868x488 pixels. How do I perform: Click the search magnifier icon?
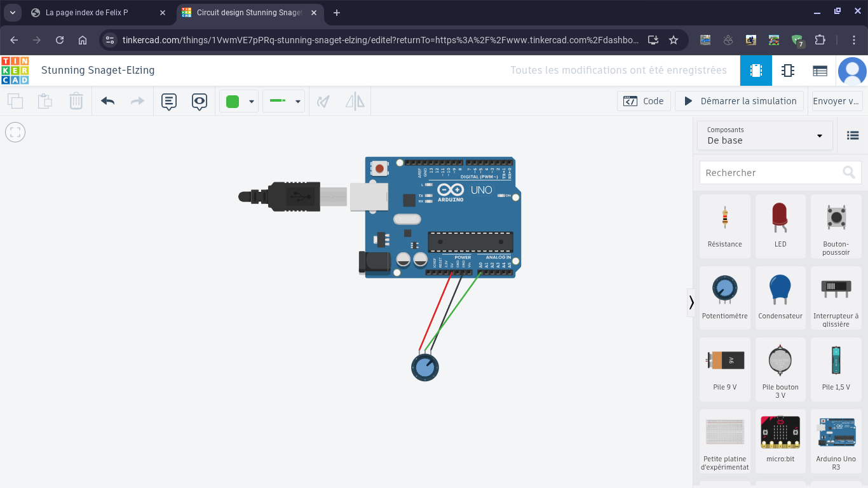click(848, 172)
